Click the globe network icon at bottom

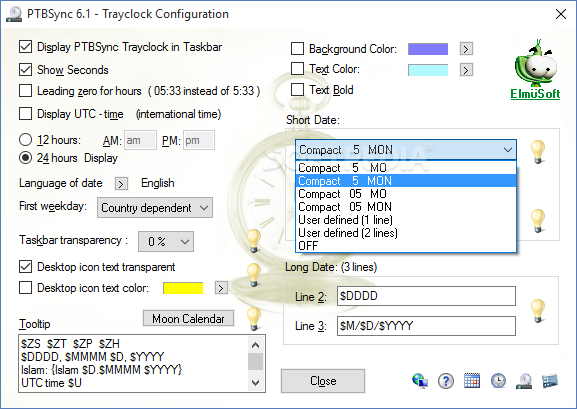420,381
